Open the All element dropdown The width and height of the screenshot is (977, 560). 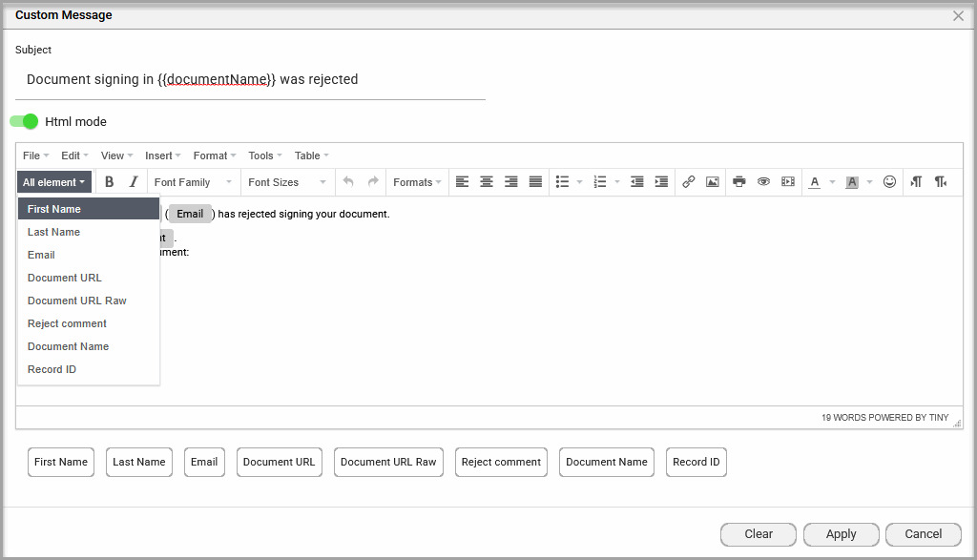[x=54, y=182]
